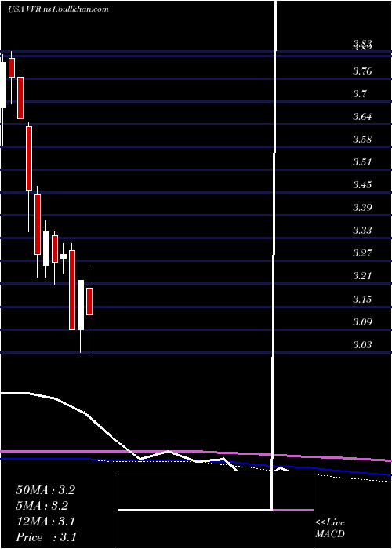Click the USA VVR chart title text
Image resolution: width=392 pixels, height=549 pixels.
[58, 9]
